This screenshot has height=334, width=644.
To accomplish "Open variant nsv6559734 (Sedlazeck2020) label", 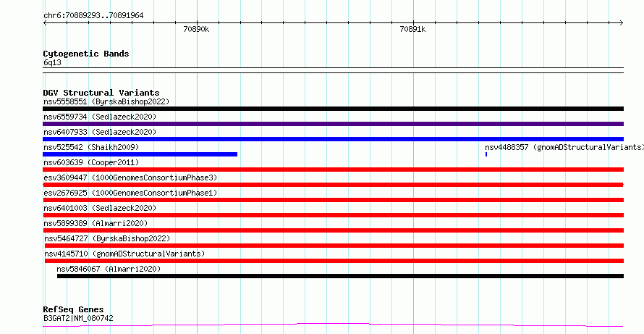I will tap(100, 117).
